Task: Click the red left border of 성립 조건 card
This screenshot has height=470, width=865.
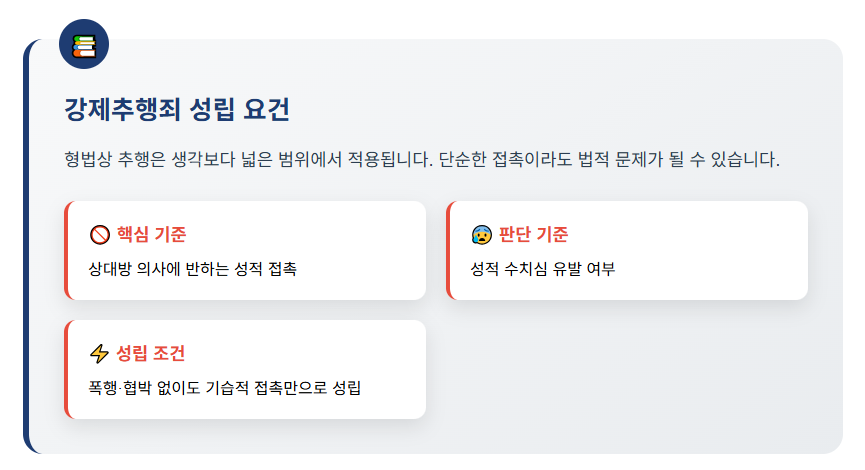Action: coord(66,369)
